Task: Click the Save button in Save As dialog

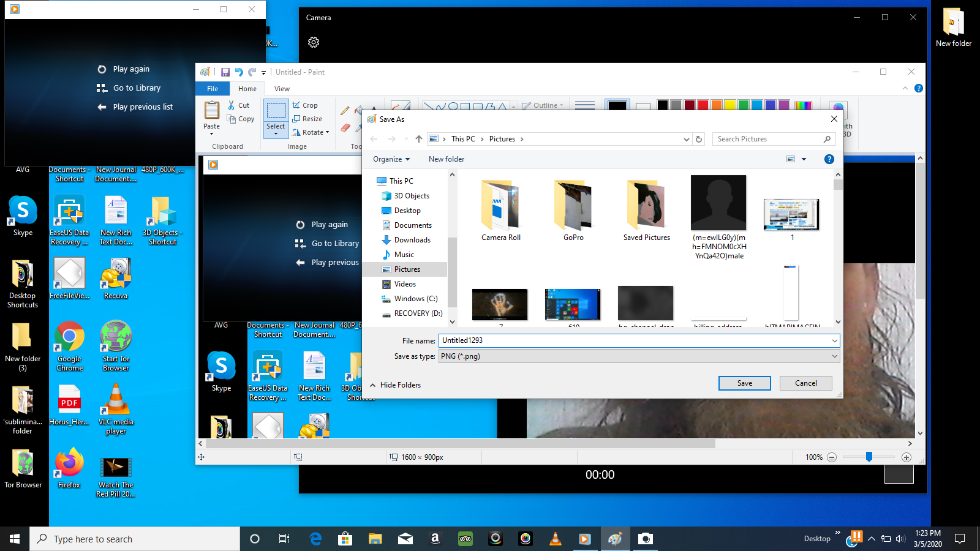Action: (x=745, y=383)
